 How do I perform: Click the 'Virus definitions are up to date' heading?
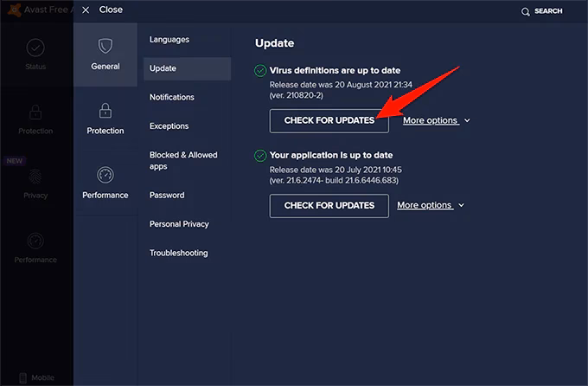[335, 71]
